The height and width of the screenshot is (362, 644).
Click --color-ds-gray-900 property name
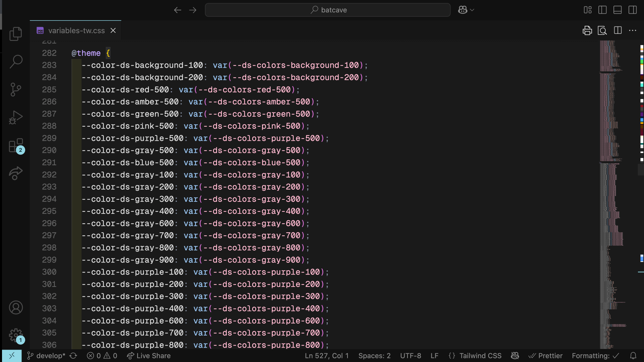pos(127,260)
